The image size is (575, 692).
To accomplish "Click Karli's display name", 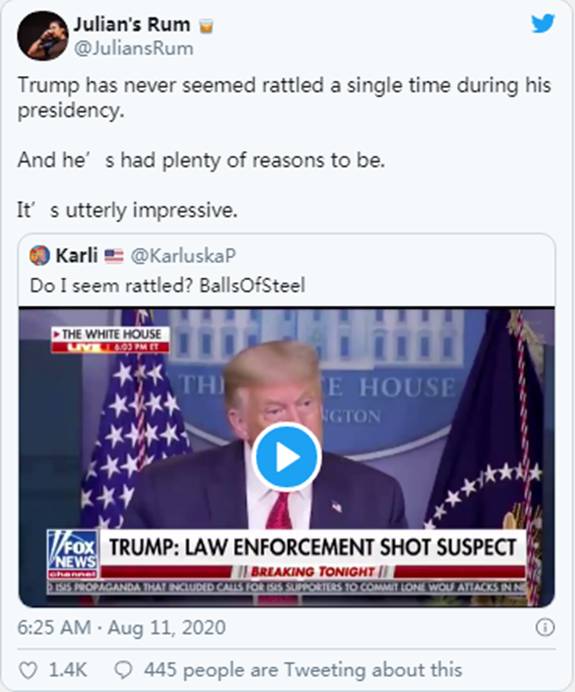I will [77, 255].
